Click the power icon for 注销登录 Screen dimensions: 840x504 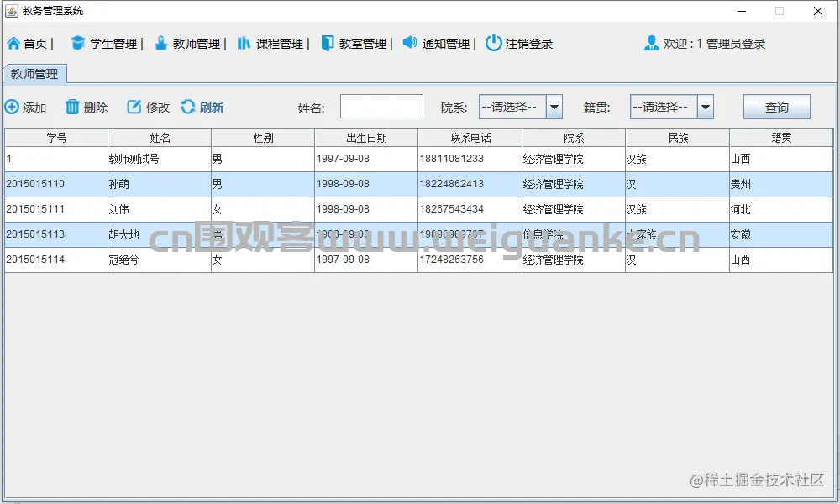click(493, 43)
